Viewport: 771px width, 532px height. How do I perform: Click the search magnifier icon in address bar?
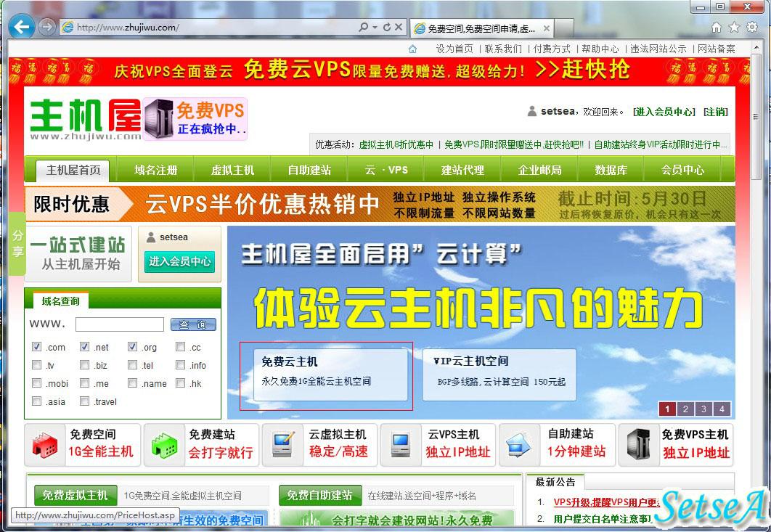click(364, 27)
